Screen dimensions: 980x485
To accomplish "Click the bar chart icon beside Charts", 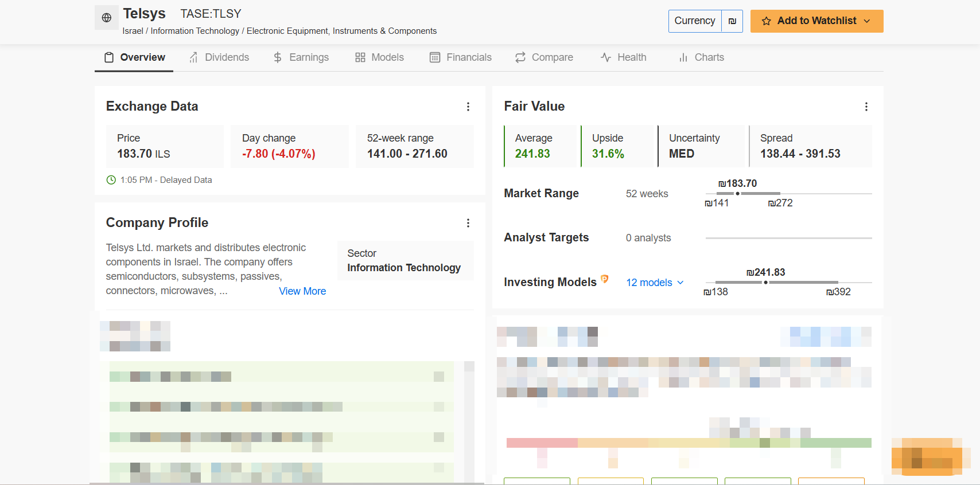I will point(683,57).
